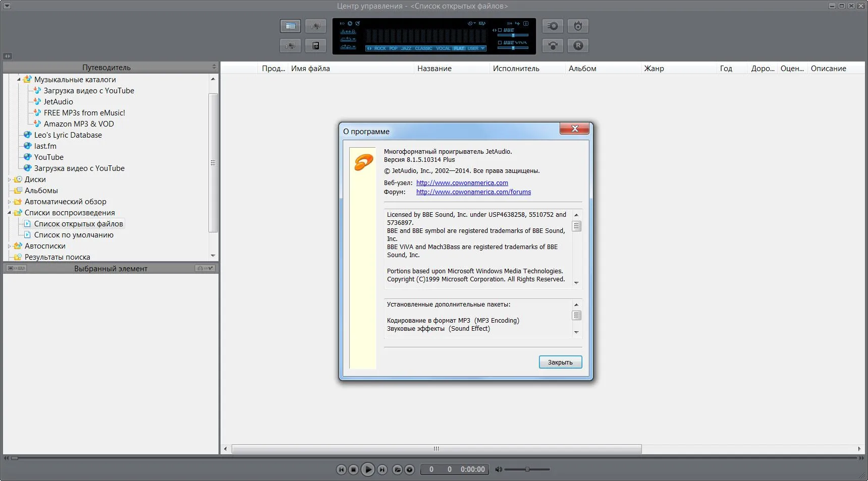
Task: Click the globe icon beside last.fm
Action: (x=28, y=146)
